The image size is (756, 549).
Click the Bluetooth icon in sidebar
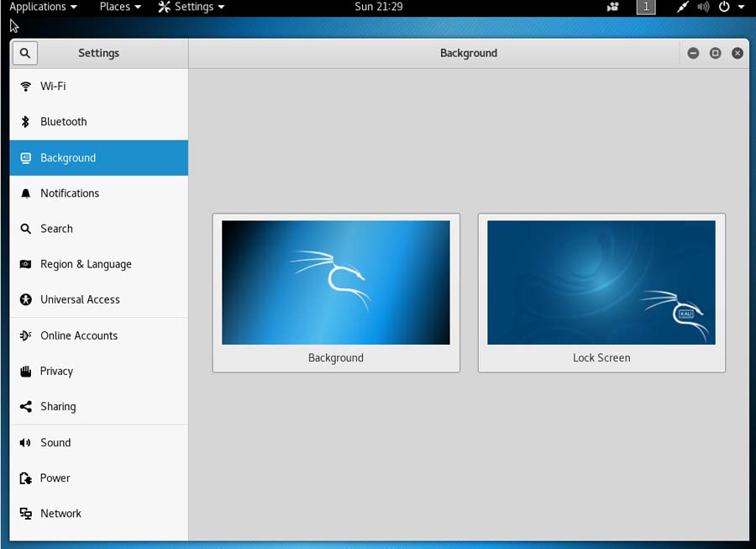point(25,122)
